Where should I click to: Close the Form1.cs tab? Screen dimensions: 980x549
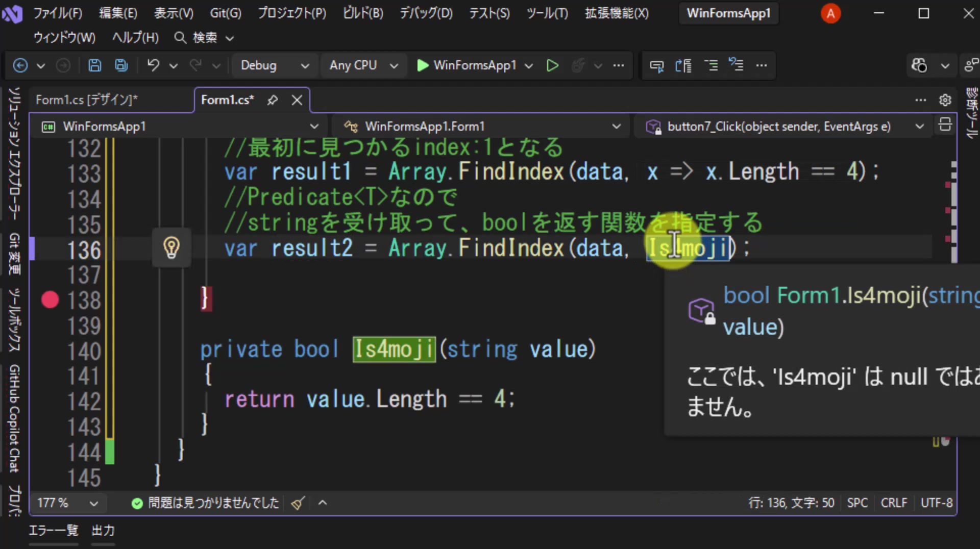click(x=297, y=100)
